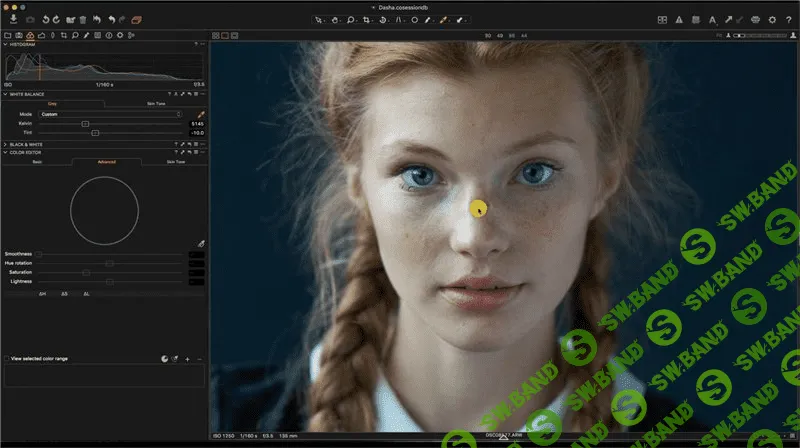
Task: Open the Metadata info tool tab
Action: [109, 35]
